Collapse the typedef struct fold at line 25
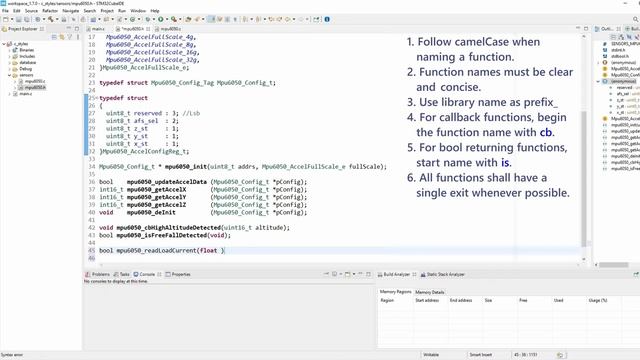The image size is (640, 360). 96,98
